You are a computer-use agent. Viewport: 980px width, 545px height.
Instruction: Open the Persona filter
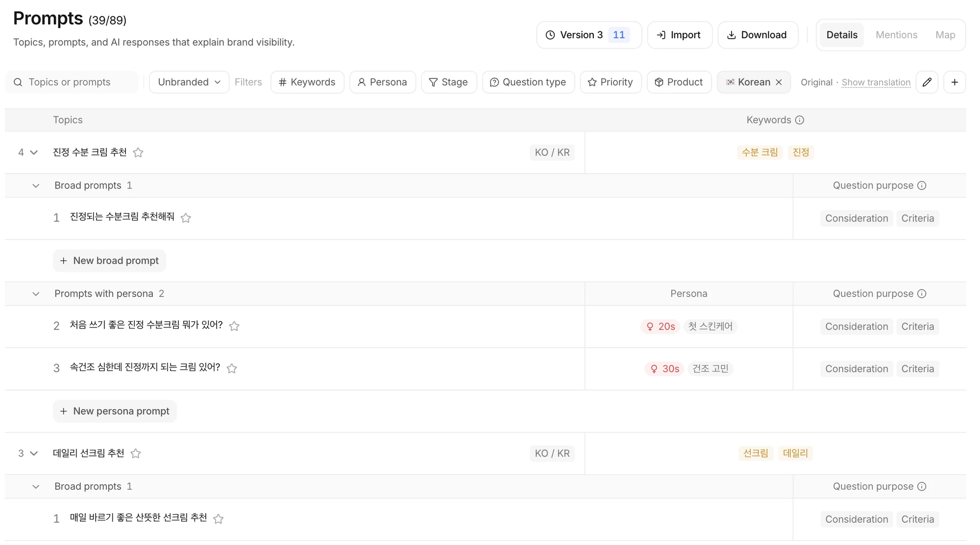(383, 82)
